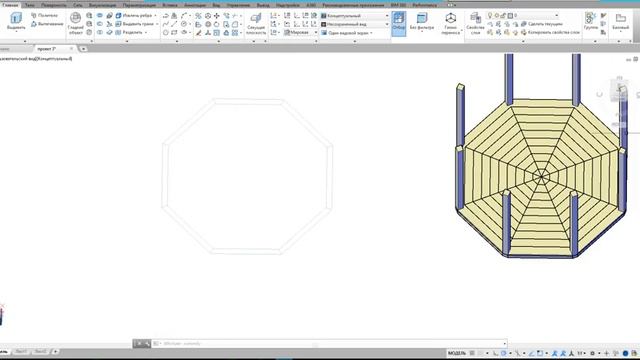Click the Секущая плоскость (Section plane) tool
Screen dimensions: 640x360
click(256, 23)
